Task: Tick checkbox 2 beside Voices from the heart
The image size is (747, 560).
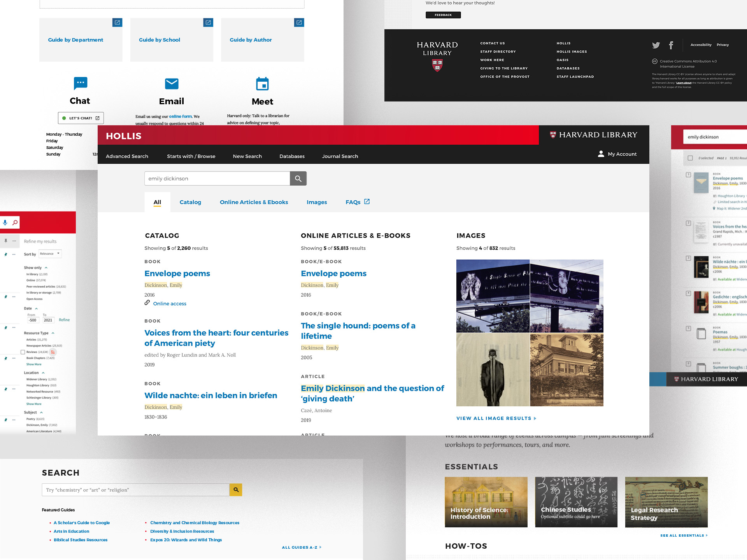Action: [688, 223]
